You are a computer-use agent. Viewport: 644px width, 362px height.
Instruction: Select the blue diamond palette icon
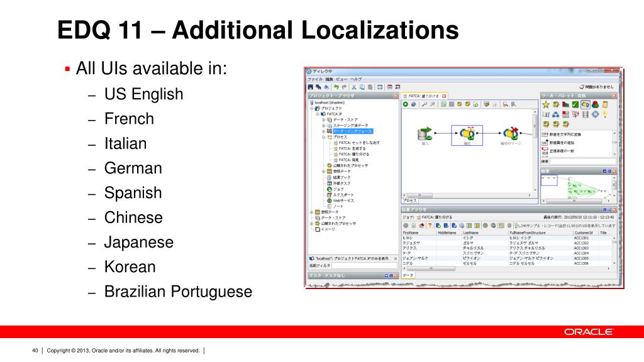pyautogui.click(x=595, y=114)
